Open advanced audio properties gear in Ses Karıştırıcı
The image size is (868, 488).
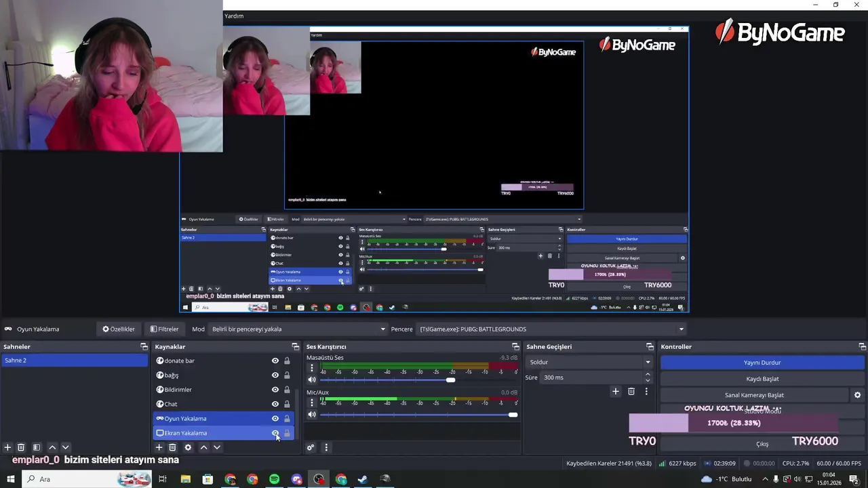coord(311,447)
